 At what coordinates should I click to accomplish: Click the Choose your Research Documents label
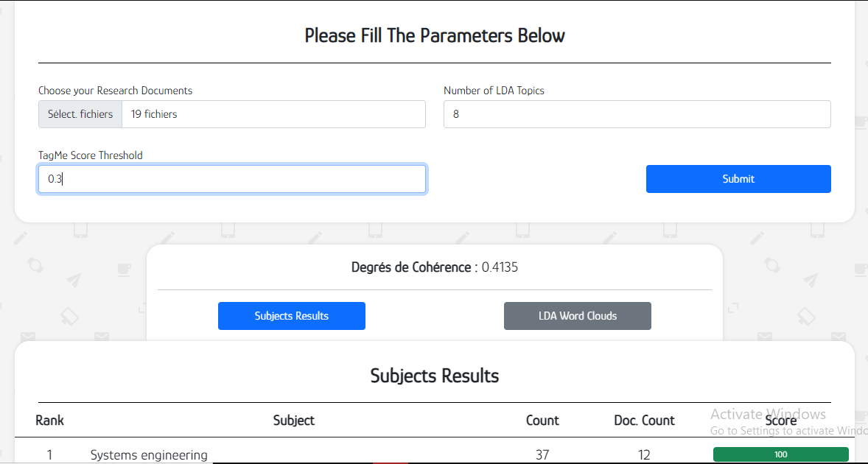coord(115,91)
